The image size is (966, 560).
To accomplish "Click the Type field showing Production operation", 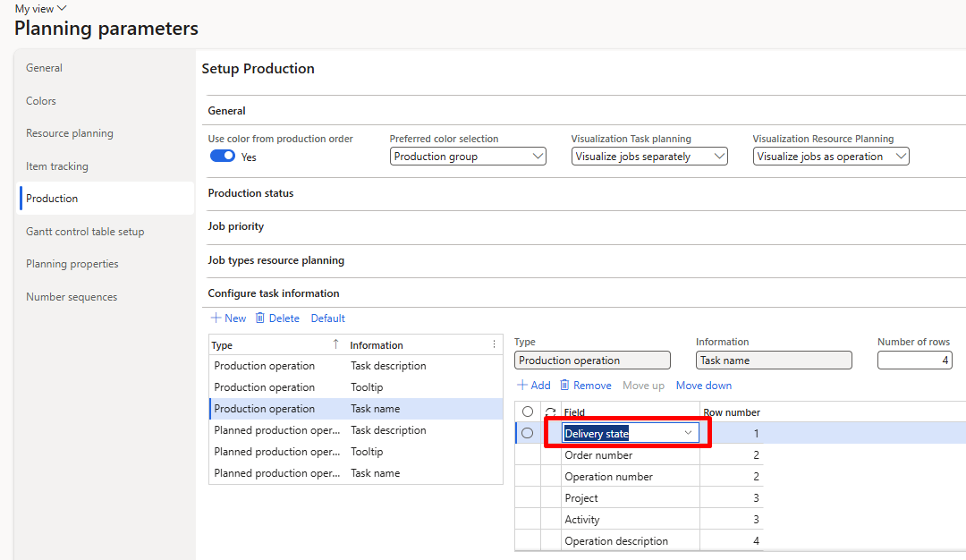I will coord(592,361).
